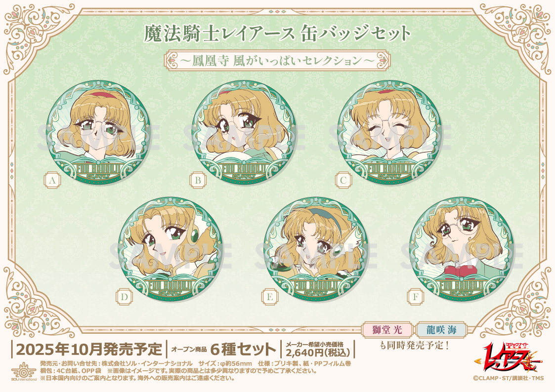This screenshot has height=392, width=555.
Task: Click badge C smiling with closed eyes
Action: (390, 133)
